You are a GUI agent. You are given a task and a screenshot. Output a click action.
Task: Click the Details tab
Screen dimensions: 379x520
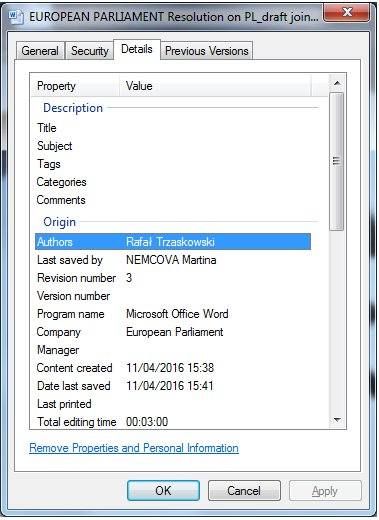(137, 49)
